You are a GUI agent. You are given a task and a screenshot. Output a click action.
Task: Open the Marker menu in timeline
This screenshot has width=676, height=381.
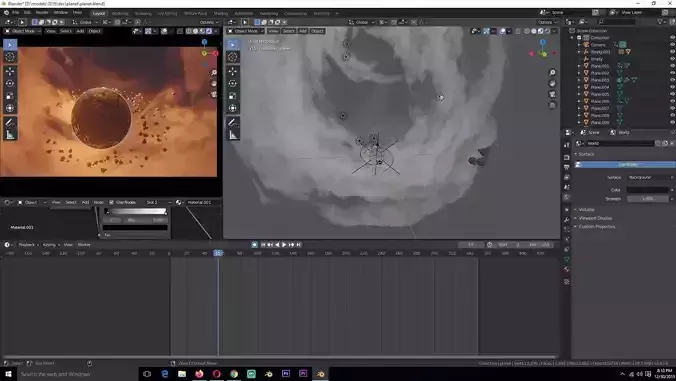pyautogui.click(x=84, y=245)
